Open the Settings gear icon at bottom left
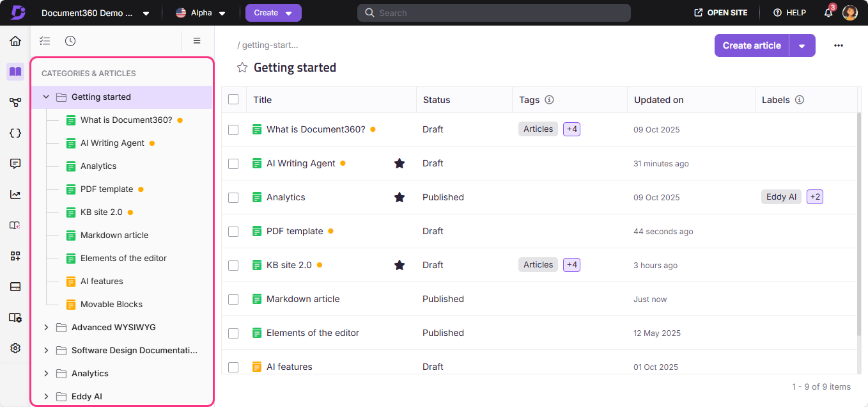 [x=15, y=347]
